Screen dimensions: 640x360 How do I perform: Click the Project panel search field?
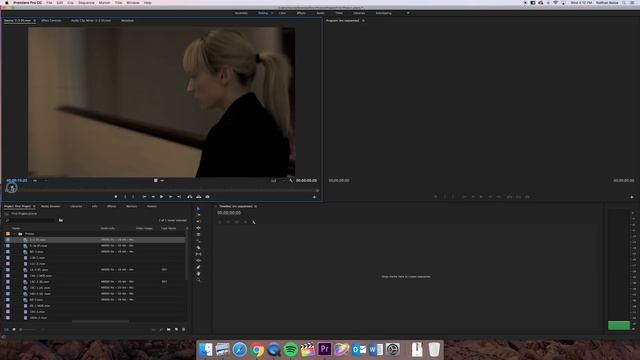coord(29,220)
